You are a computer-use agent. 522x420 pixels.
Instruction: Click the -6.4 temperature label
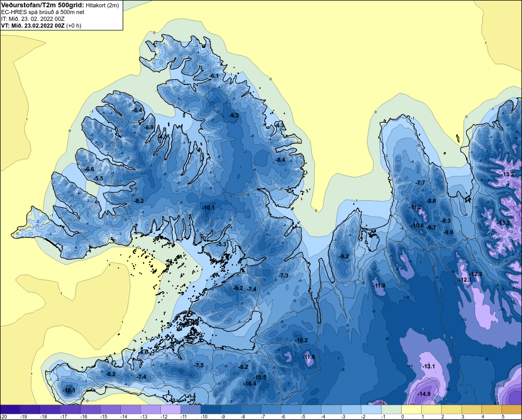pos(137,110)
